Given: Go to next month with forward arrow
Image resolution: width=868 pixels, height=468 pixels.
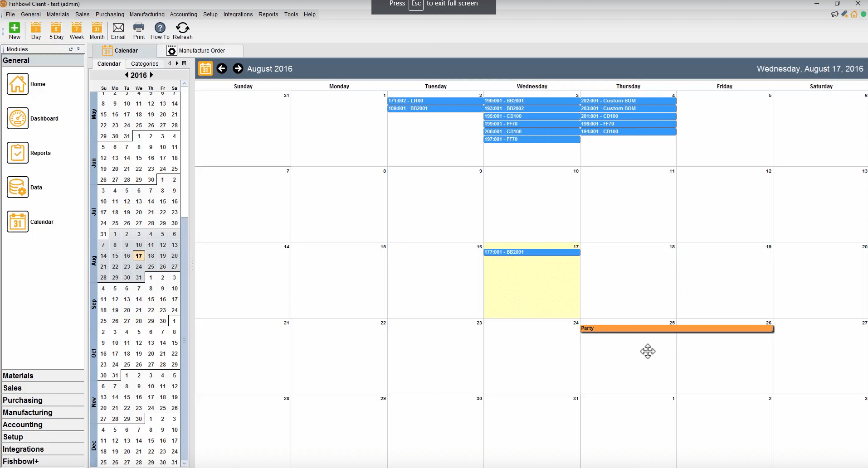Looking at the screenshot, I should pos(239,68).
